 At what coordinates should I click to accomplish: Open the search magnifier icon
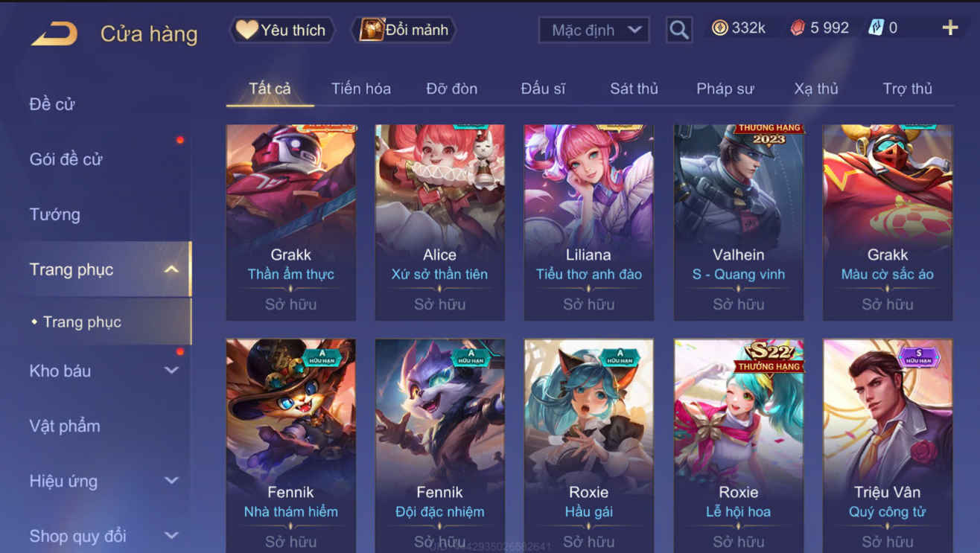[x=678, y=30]
